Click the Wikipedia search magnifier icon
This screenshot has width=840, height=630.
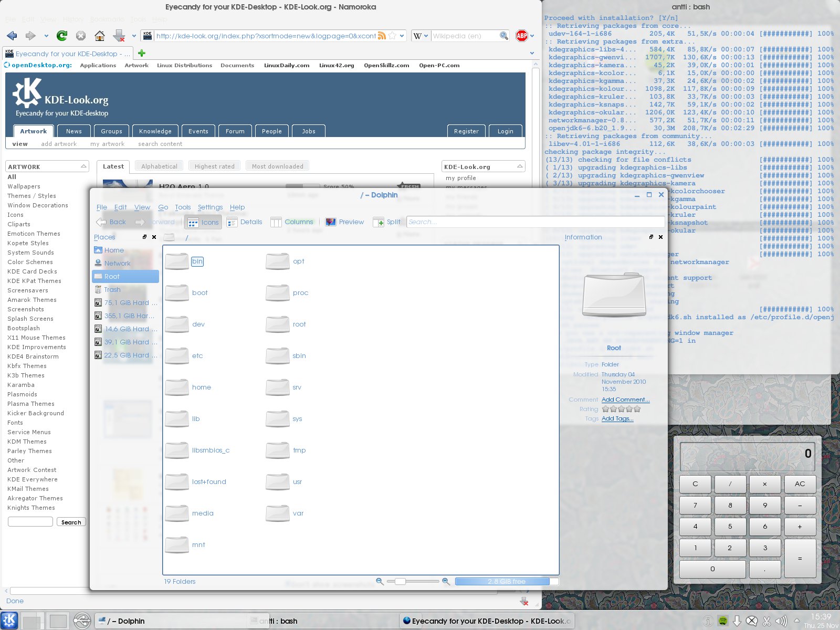point(503,36)
